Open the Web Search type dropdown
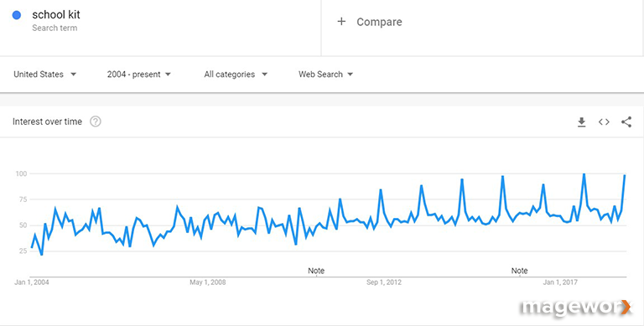Image resolution: width=644 pixels, height=326 pixels. coord(325,75)
